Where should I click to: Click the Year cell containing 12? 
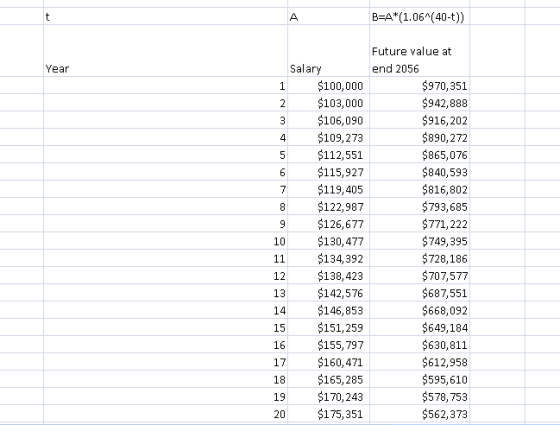165,275
